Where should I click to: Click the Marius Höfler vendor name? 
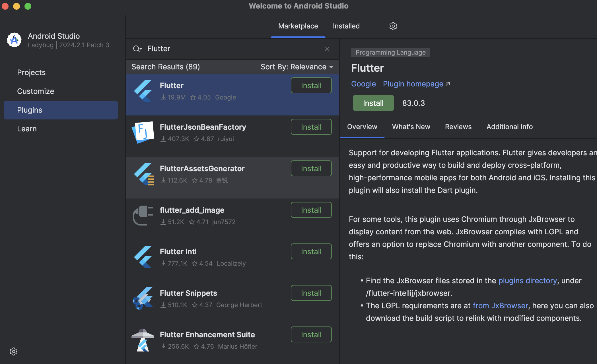point(238,346)
